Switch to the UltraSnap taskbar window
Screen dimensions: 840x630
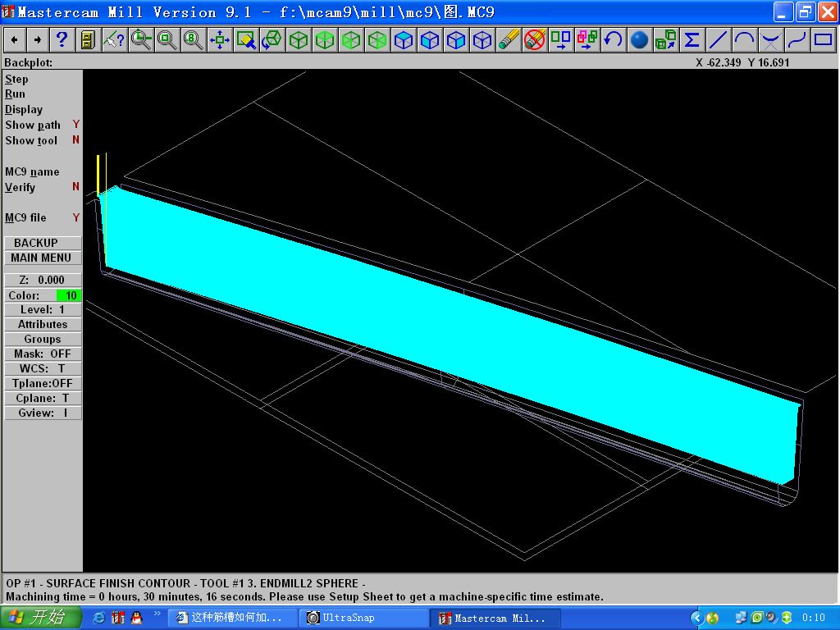coord(363,618)
